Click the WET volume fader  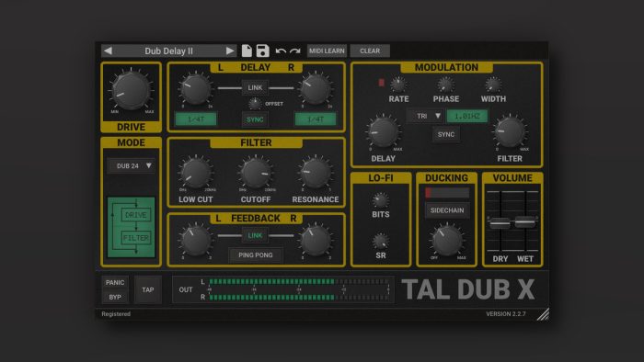(x=525, y=221)
